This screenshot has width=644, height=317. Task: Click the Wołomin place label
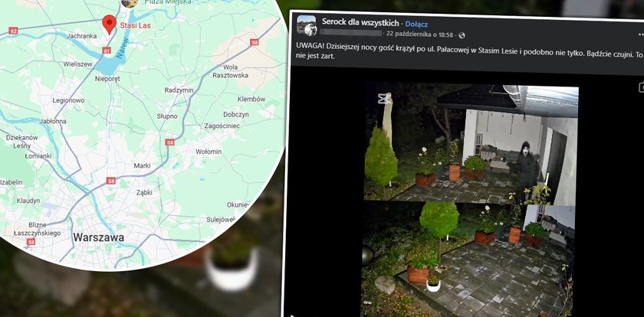(x=209, y=152)
